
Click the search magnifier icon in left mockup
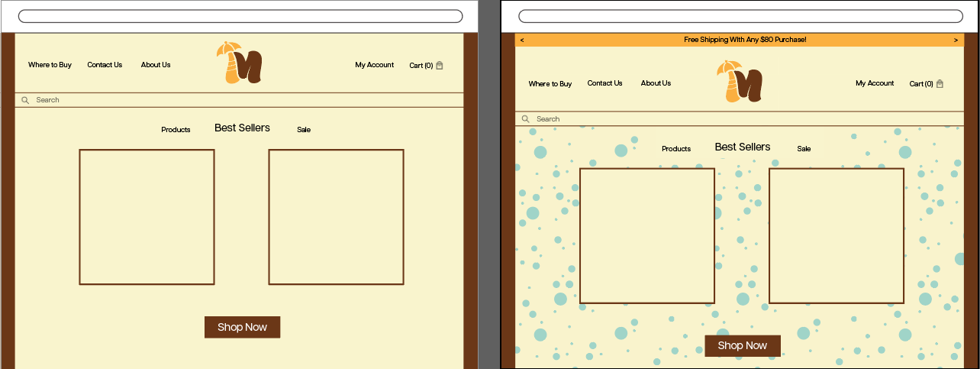(25, 100)
